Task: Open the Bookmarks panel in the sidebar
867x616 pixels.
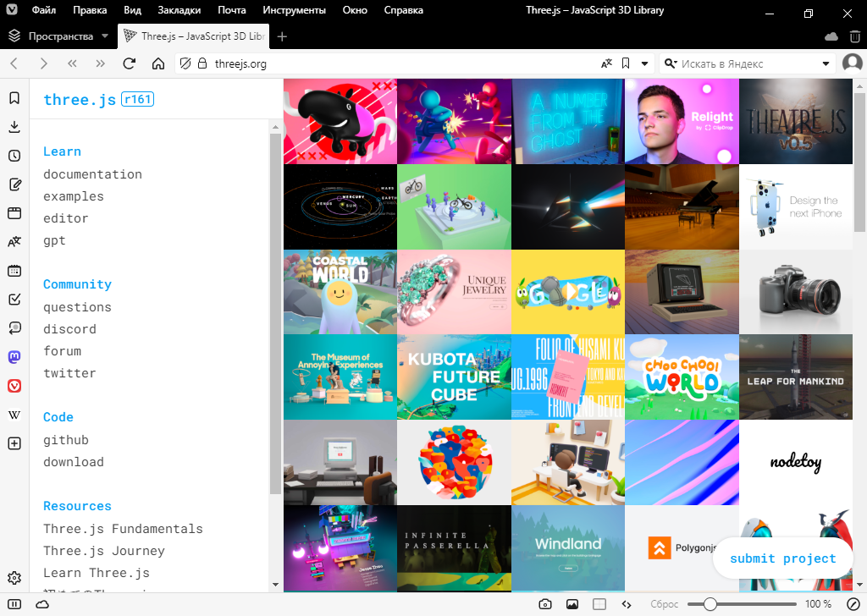Action: (14, 98)
